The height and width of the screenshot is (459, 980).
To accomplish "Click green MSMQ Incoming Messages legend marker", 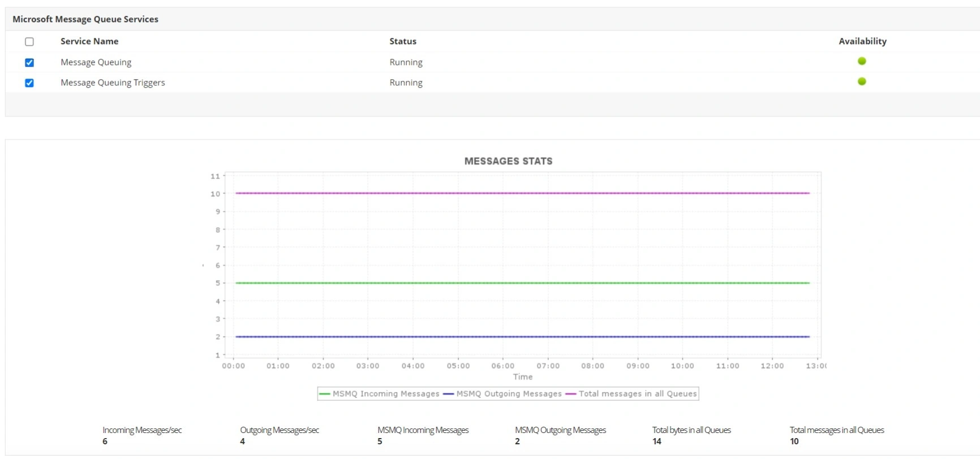I will tap(325, 394).
